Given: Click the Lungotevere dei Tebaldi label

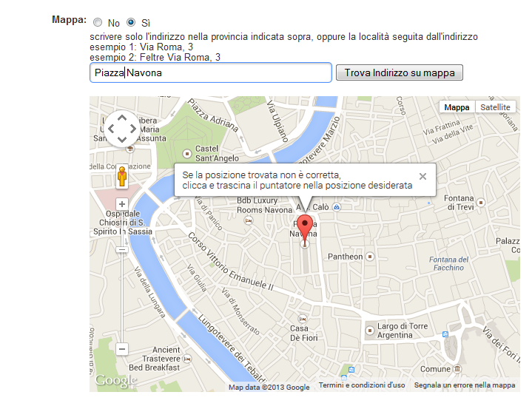Looking at the screenshot, I should click(232, 348).
